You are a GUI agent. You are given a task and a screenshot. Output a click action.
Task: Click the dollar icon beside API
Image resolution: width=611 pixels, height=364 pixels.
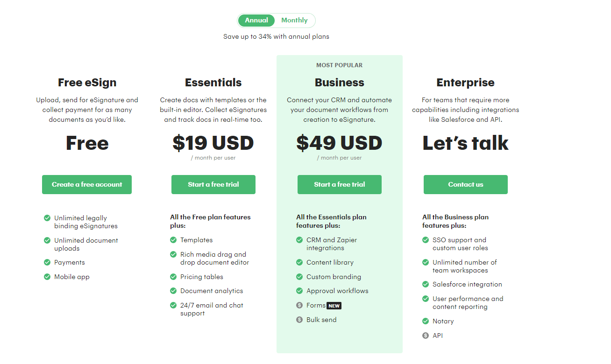426,335
